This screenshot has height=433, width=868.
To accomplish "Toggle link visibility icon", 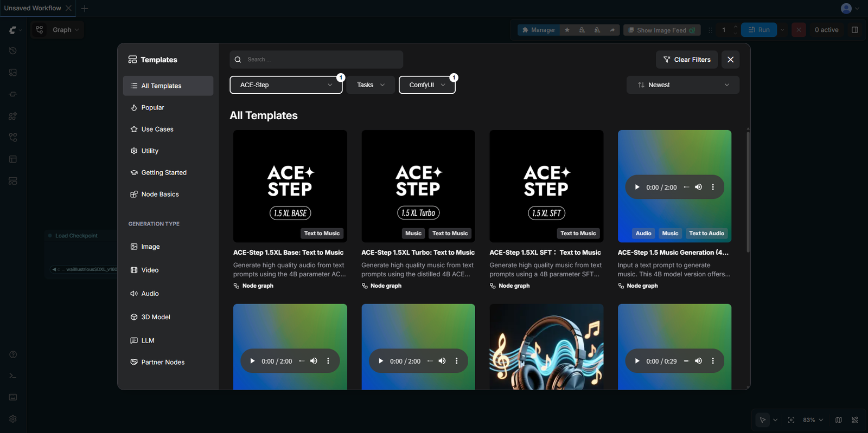I will coord(855,420).
